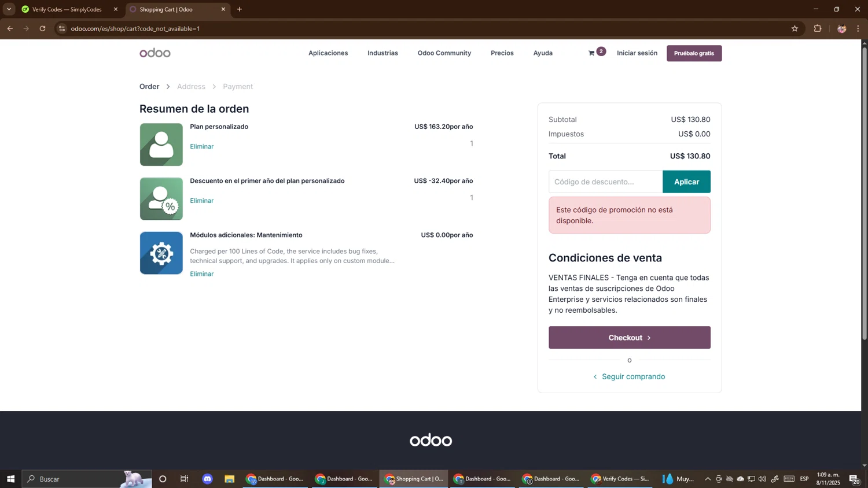Open the Aplicaciones menu
This screenshot has height=488, width=868.
pos(328,53)
